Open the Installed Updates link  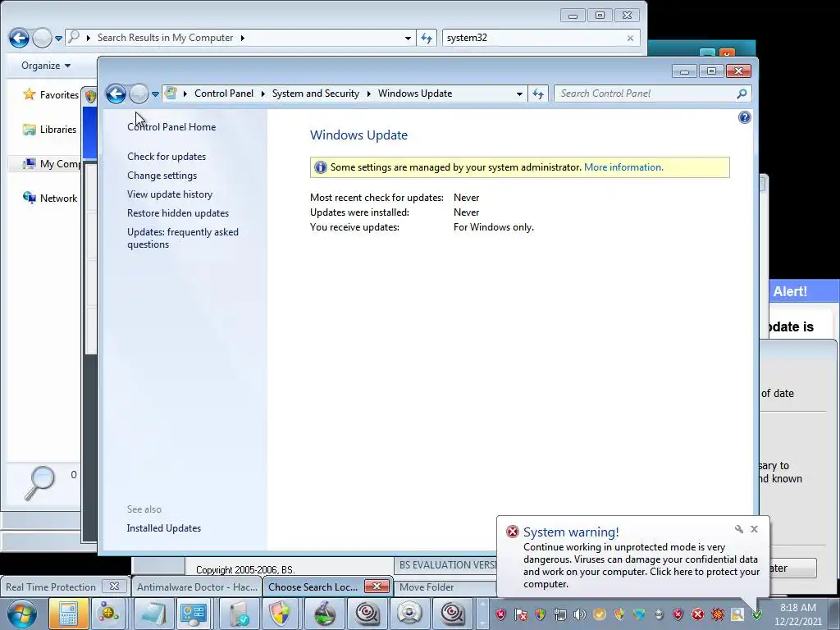click(x=164, y=528)
